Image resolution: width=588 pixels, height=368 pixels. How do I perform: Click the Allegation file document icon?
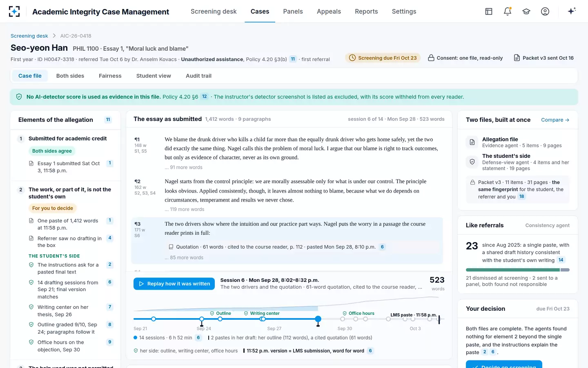click(472, 142)
